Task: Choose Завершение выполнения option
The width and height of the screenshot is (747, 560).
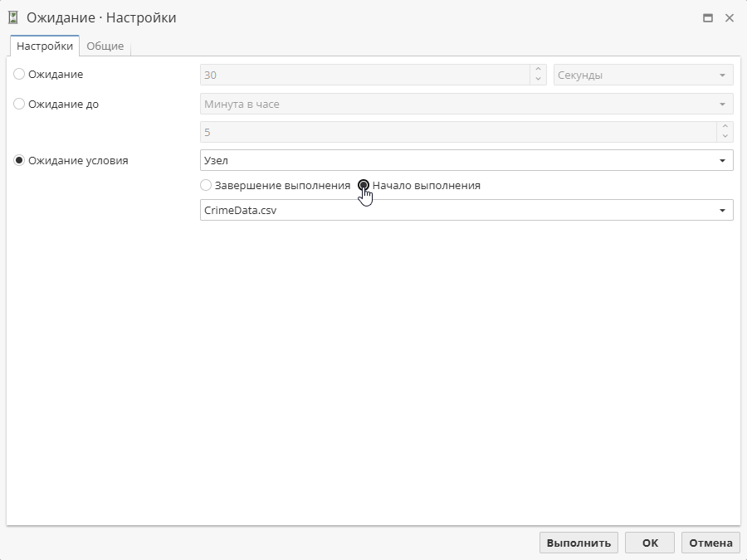Action: click(x=205, y=185)
